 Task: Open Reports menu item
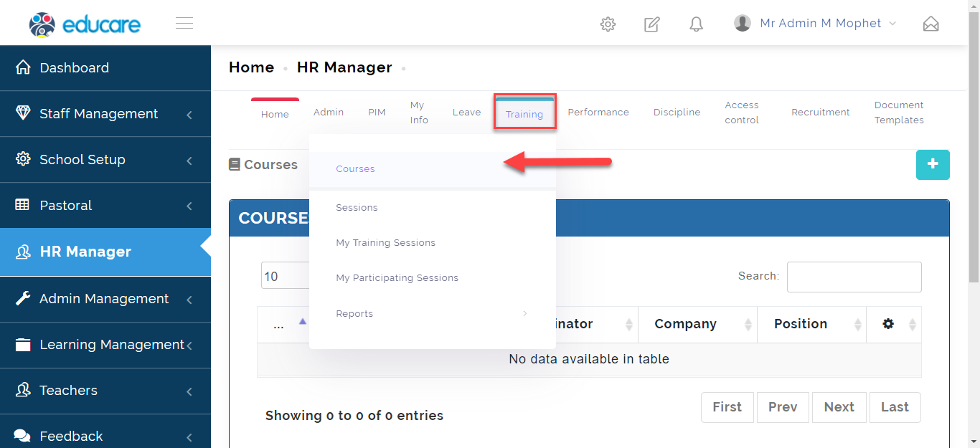click(432, 314)
